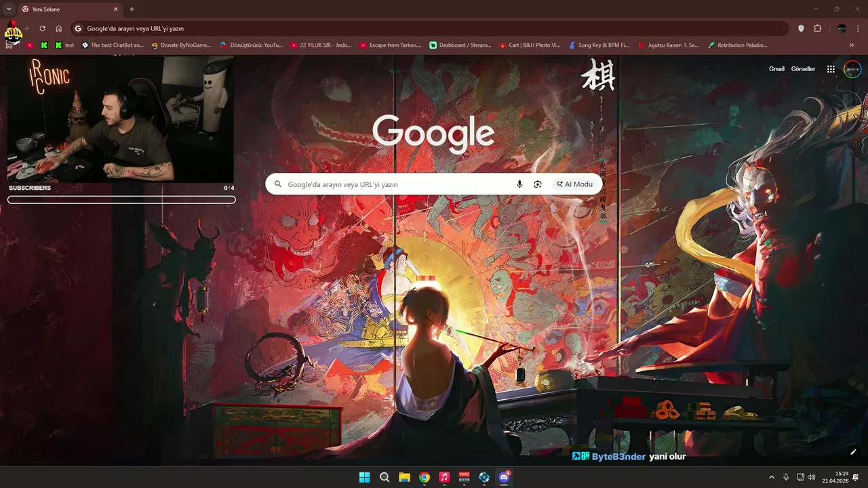The image size is (868, 488).
Task: Click the 'SUBSCRIBERS' label
Action: [30, 188]
